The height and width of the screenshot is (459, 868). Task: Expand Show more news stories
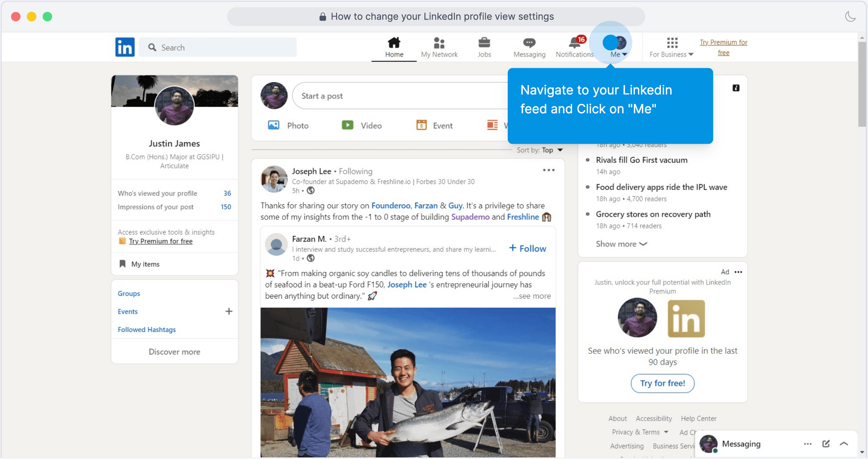click(621, 244)
